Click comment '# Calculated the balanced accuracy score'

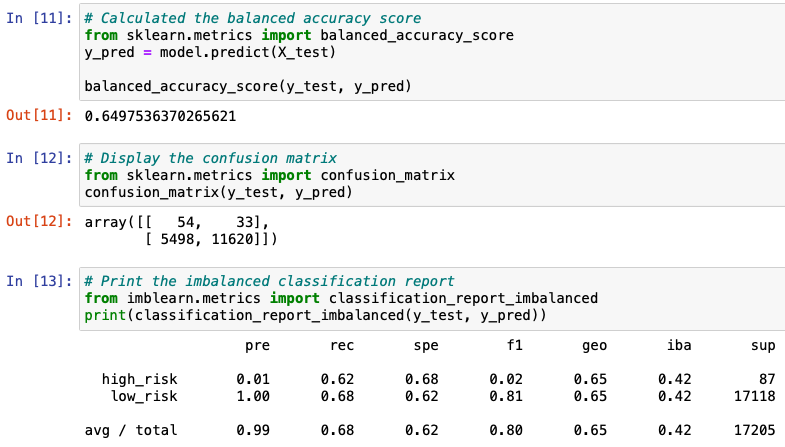pyautogui.click(x=253, y=19)
